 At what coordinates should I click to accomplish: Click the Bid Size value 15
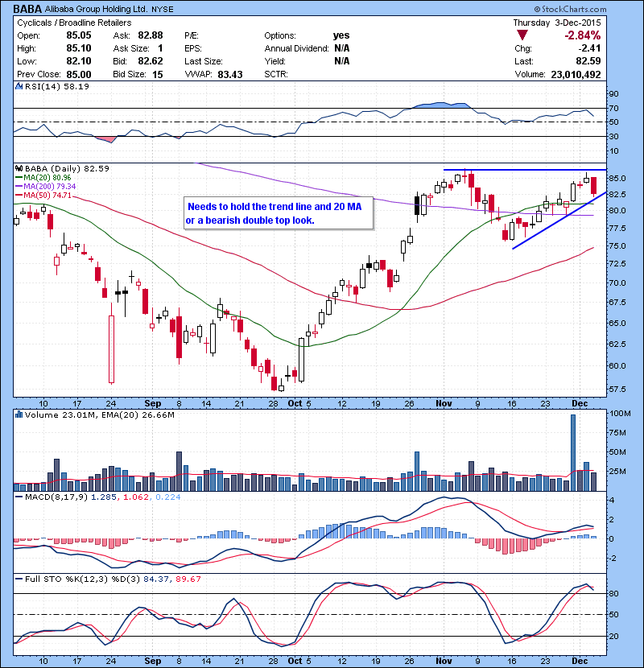(158, 74)
